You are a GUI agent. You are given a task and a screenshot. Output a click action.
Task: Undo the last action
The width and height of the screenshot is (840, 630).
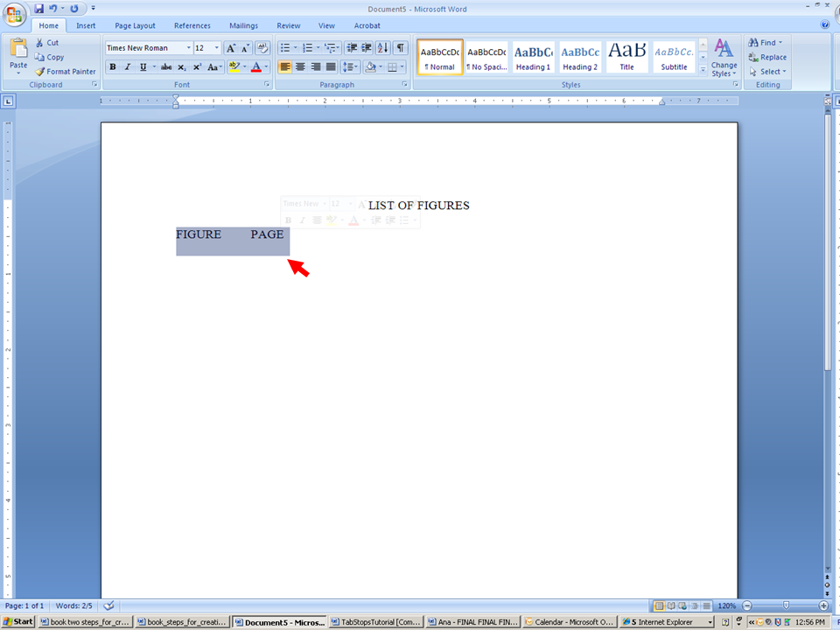pyautogui.click(x=53, y=9)
